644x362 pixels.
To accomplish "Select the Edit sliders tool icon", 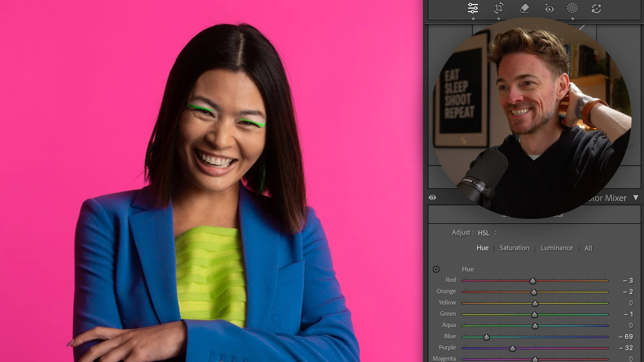I will (473, 8).
